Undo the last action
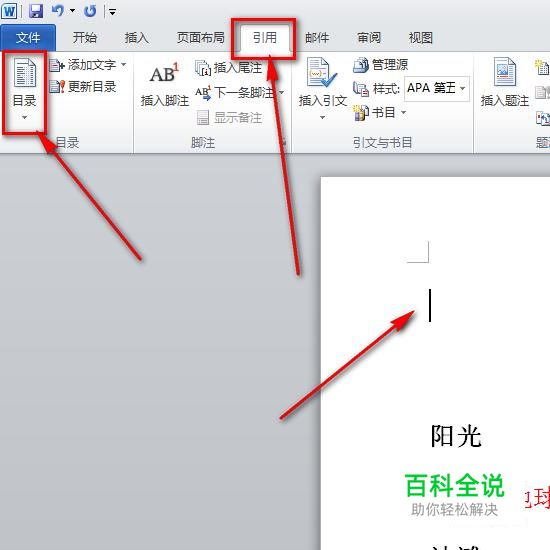 (x=58, y=11)
